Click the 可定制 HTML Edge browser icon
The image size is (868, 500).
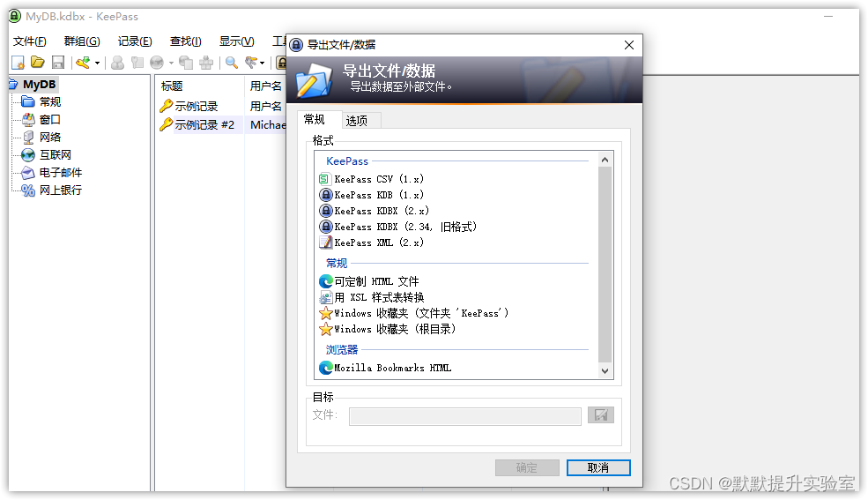pos(325,282)
